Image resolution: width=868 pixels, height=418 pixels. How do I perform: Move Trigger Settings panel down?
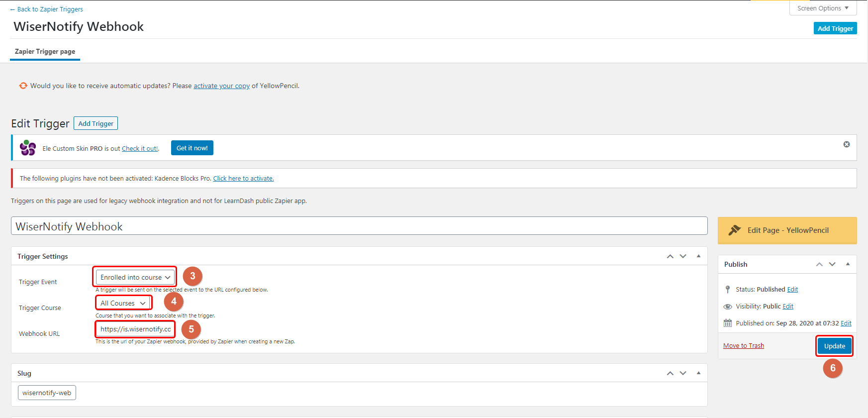tap(683, 256)
